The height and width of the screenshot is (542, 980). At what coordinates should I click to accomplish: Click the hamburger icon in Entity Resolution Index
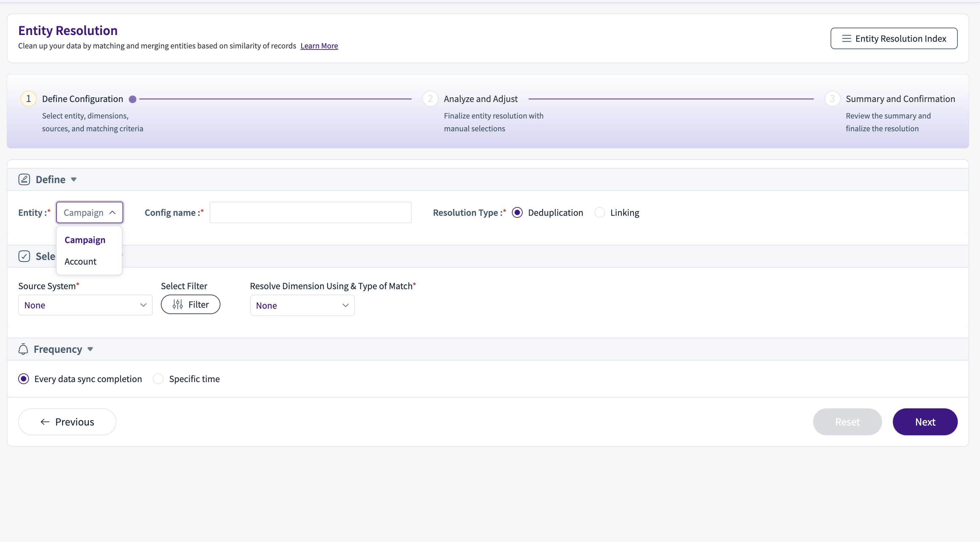point(846,38)
